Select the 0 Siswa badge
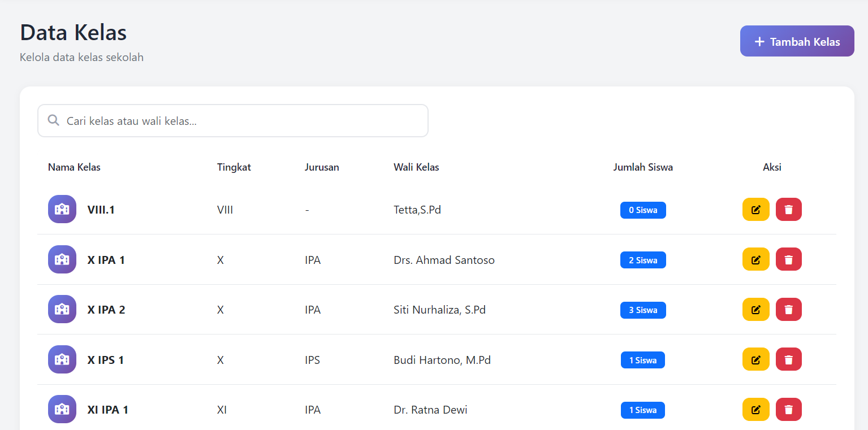Image resolution: width=868 pixels, height=430 pixels. pyautogui.click(x=643, y=210)
